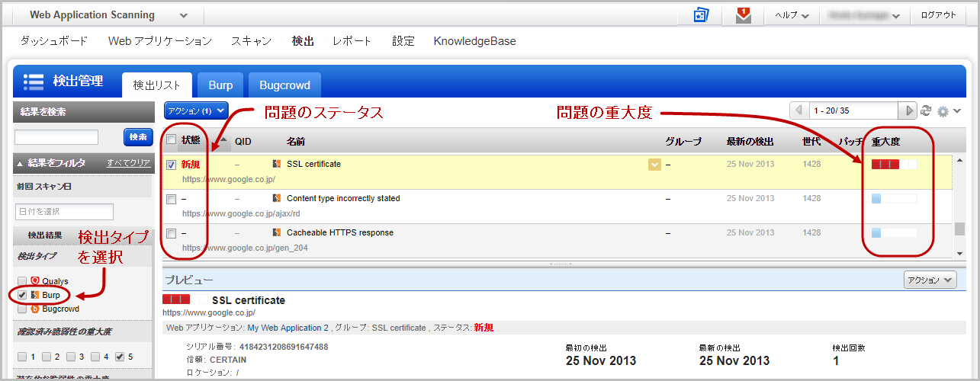Open My Web Application 2 link
980x381 pixels.
pos(288,328)
